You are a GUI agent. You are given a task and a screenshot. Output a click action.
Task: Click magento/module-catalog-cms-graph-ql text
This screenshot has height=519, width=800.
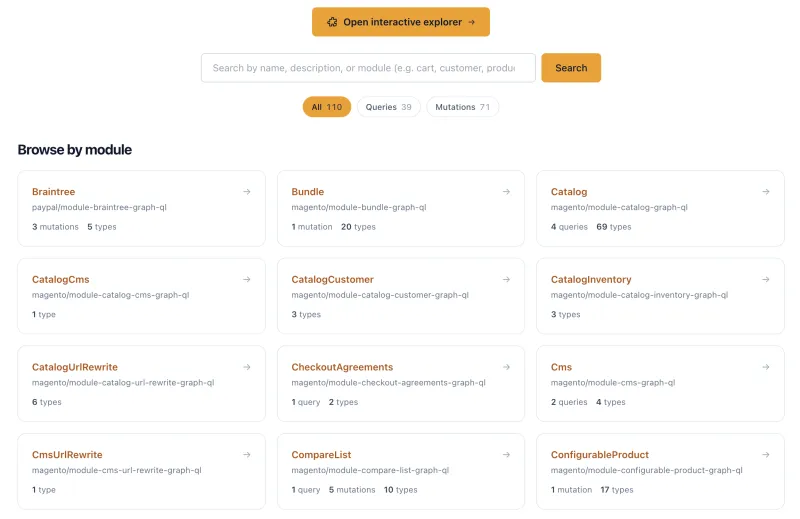(x=111, y=295)
